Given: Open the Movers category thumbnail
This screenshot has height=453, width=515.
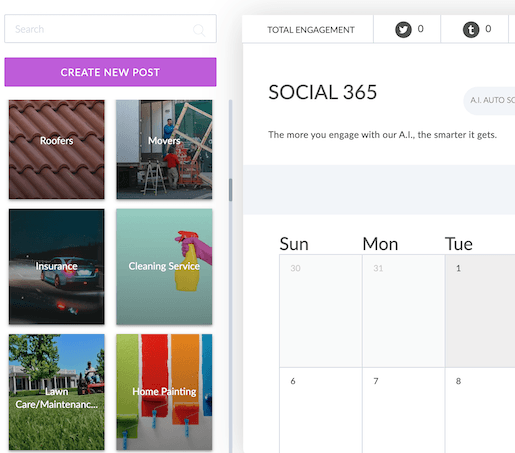Looking at the screenshot, I should (164, 149).
